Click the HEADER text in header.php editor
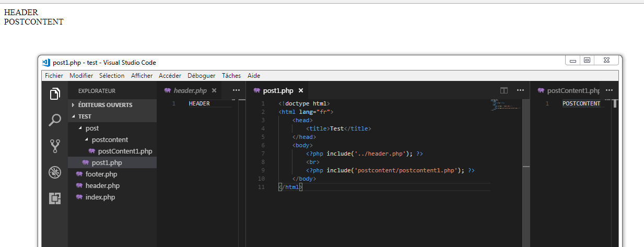This screenshot has height=247, width=644. pyautogui.click(x=199, y=103)
